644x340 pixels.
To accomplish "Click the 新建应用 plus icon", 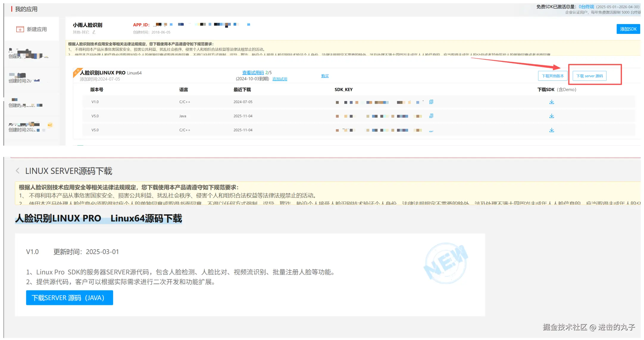I will click(x=20, y=29).
